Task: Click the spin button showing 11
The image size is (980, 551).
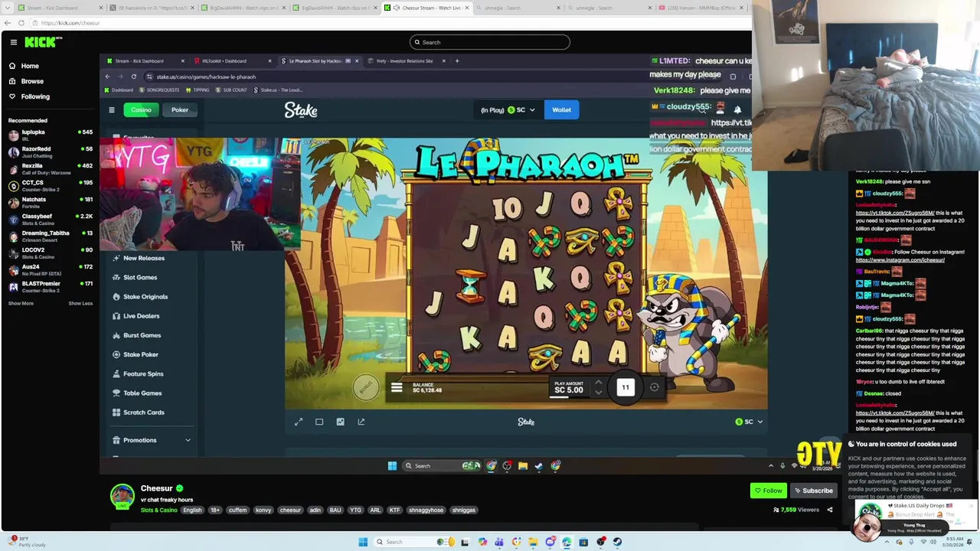Action: click(626, 387)
